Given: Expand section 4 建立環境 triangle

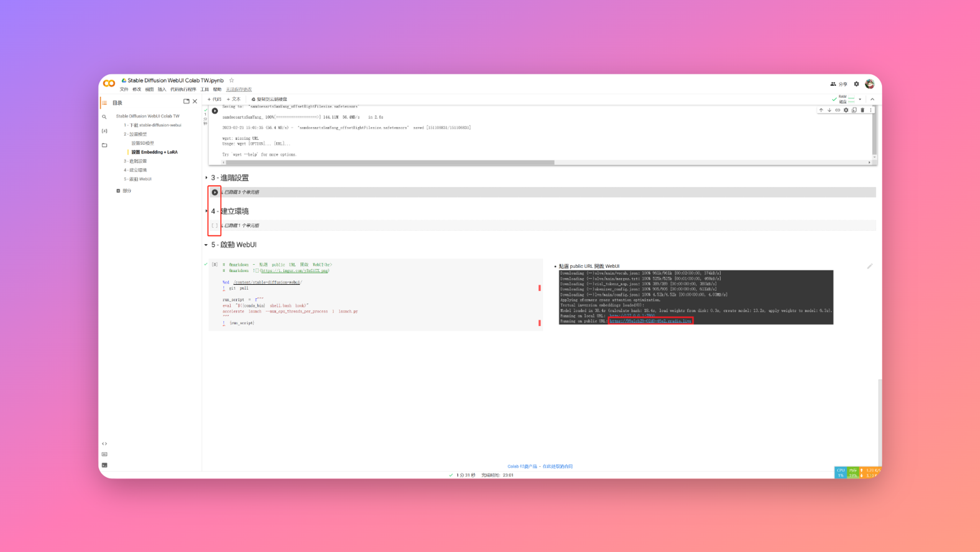Looking at the screenshot, I should (x=206, y=211).
